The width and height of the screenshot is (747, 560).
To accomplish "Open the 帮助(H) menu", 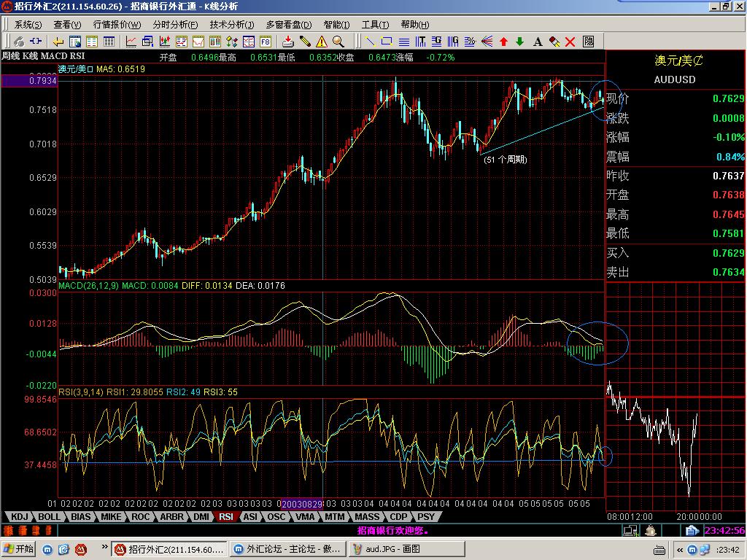I will tap(414, 24).
